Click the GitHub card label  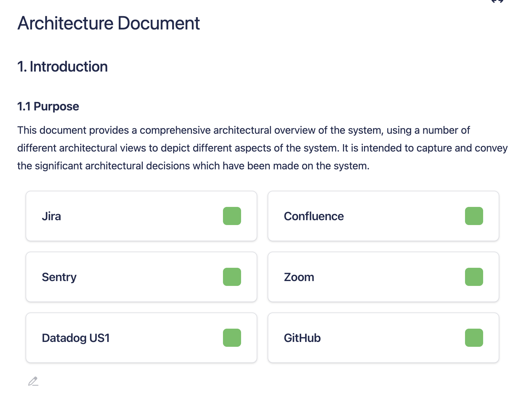click(x=302, y=338)
